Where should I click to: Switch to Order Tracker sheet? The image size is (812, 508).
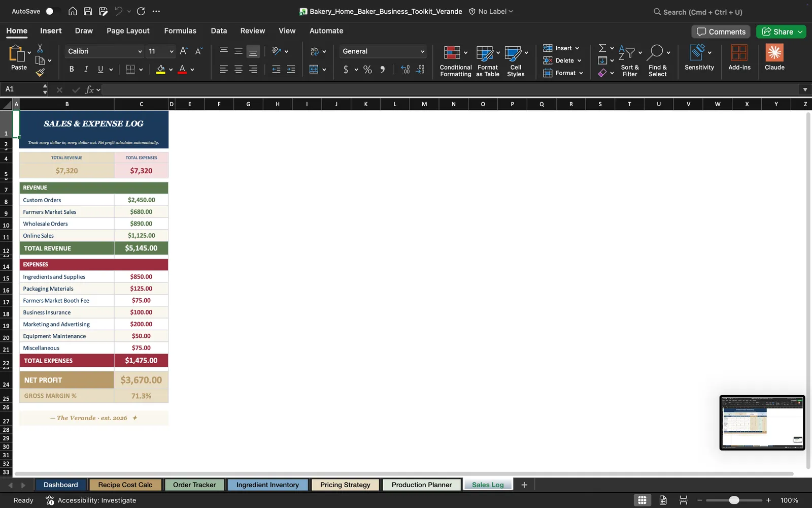(194, 485)
